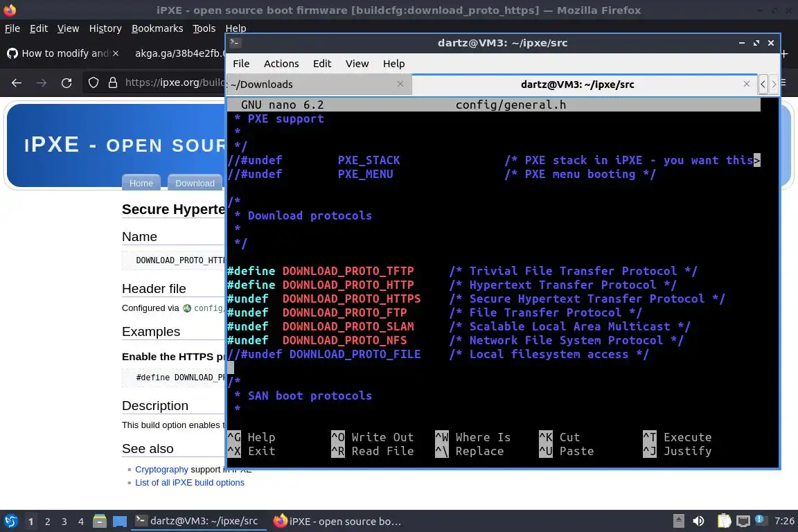Open the Home tab on the iPXE page
798x532 pixels.
pyautogui.click(x=141, y=183)
